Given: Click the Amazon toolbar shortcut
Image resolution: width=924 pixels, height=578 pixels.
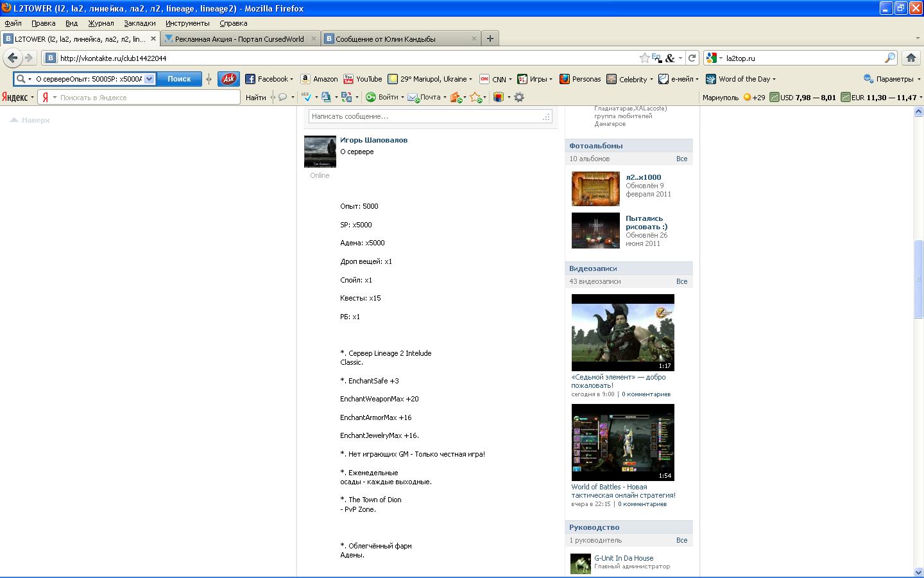Looking at the screenshot, I should click(319, 79).
